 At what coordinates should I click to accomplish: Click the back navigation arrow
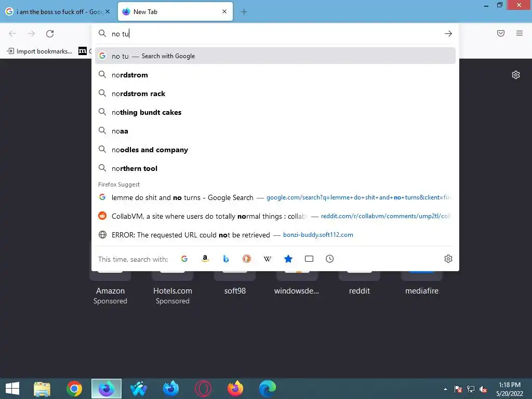[12, 33]
